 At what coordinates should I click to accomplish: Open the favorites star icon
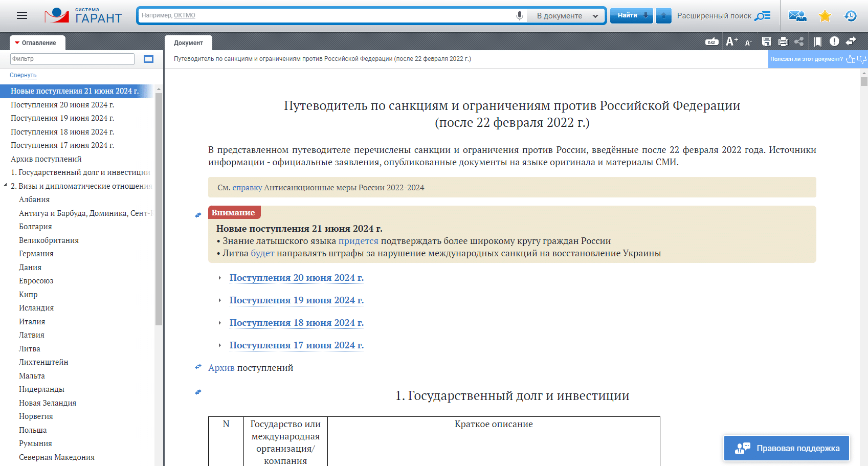(x=825, y=16)
